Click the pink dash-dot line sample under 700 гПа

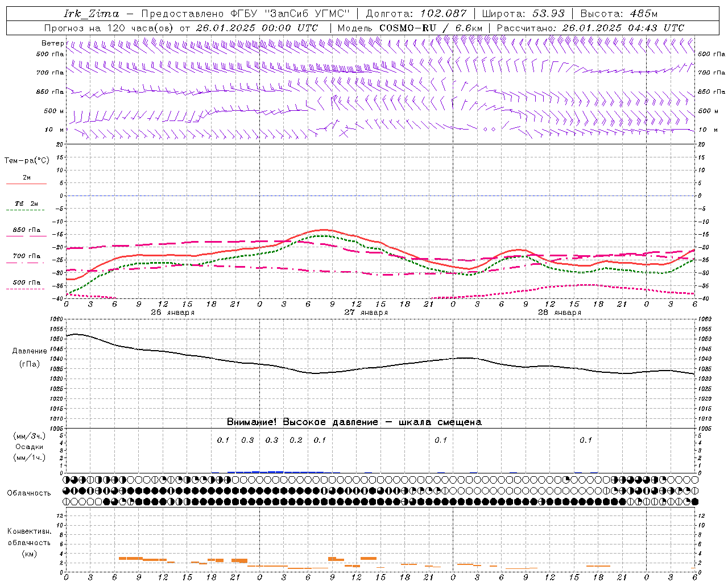25,263
